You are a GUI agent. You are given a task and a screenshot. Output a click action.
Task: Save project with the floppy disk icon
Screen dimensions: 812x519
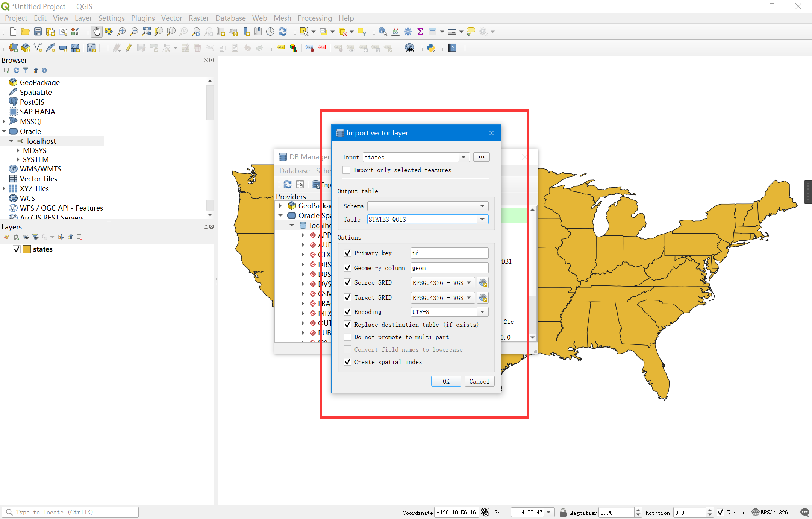coord(38,32)
